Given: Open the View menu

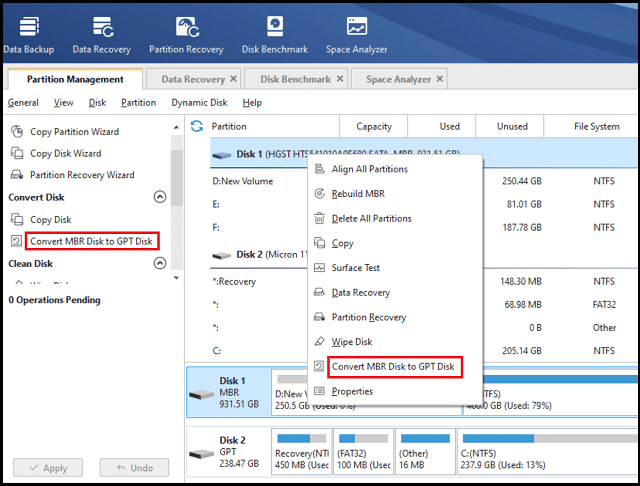Looking at the screenshot, I should [x=64, y=102].
